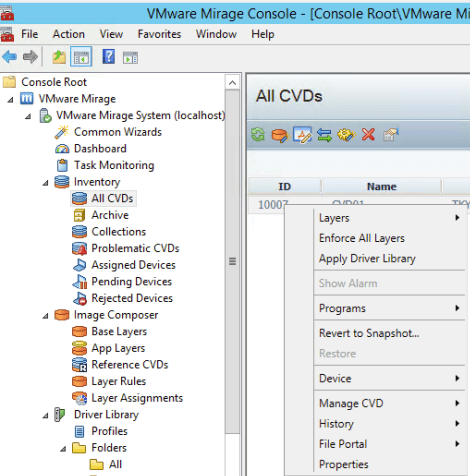This screenshot has width=470, height=476.
Task: Click the Forward arrow toolbar icon
Action: coord(30,57)
